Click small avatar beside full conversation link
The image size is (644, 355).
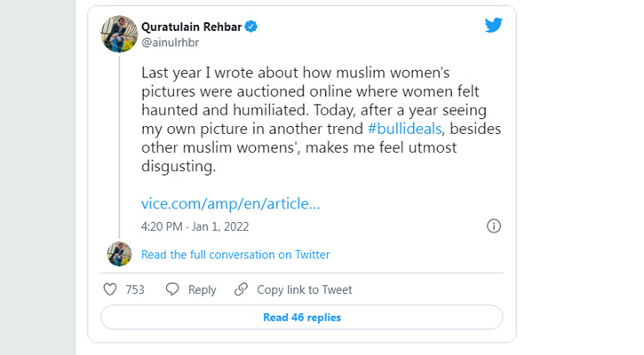pyautogui.click(x=119, y=254)
